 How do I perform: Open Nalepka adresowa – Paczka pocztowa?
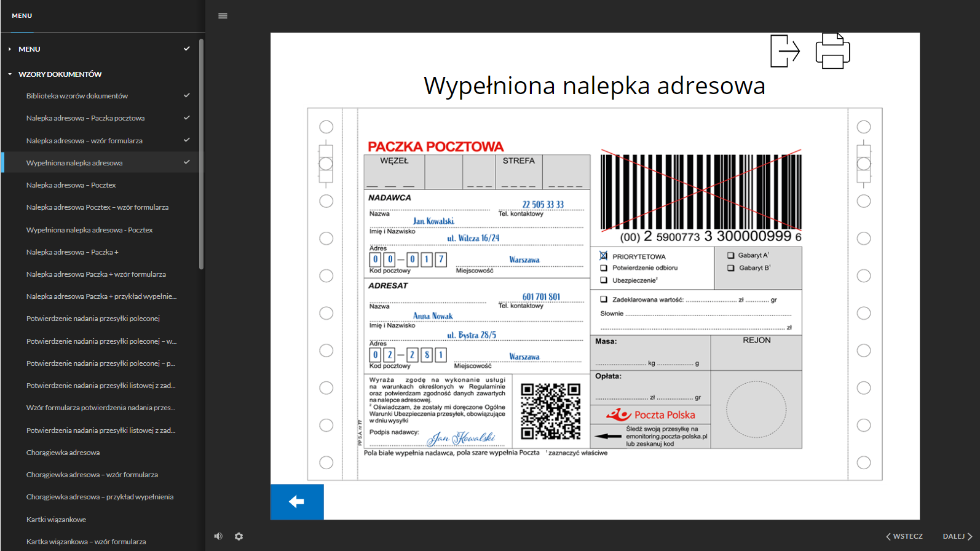click(85, 118)
